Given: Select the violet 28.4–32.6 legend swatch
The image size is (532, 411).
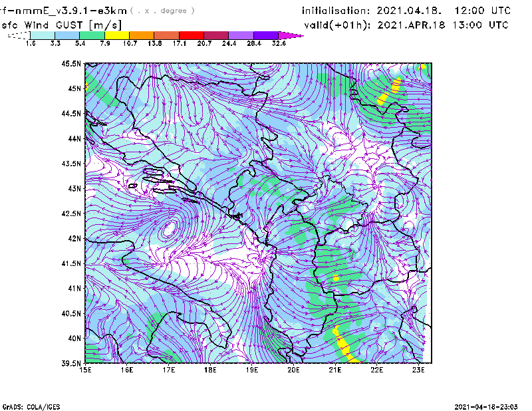Looking at the screenshot, I should click(x=265, y=35).
